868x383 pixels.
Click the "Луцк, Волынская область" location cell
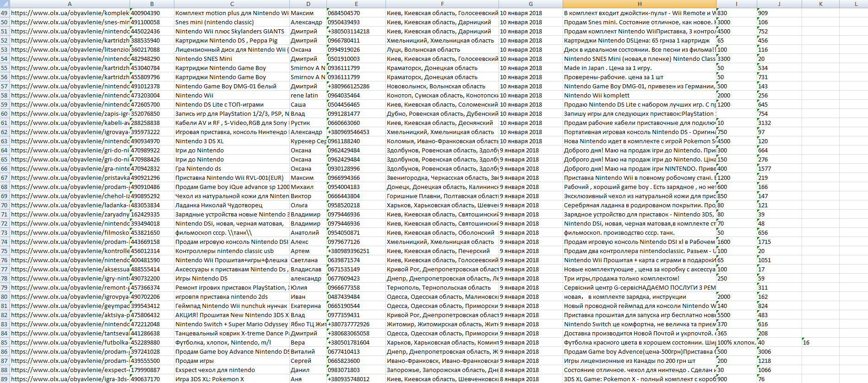tap(442, 49)
